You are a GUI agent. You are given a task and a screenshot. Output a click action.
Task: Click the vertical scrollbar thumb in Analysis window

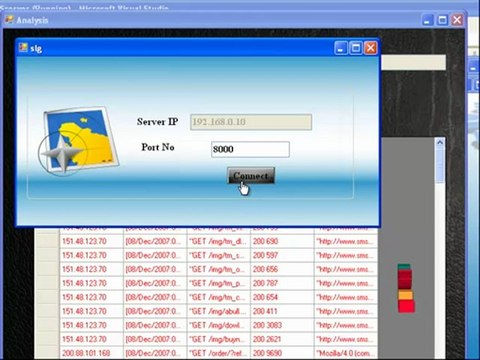tap(440, 165)
